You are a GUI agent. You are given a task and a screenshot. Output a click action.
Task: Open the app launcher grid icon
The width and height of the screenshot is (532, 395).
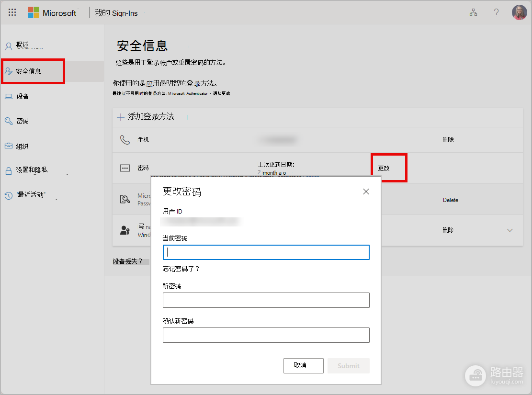[x=12, y=12]
